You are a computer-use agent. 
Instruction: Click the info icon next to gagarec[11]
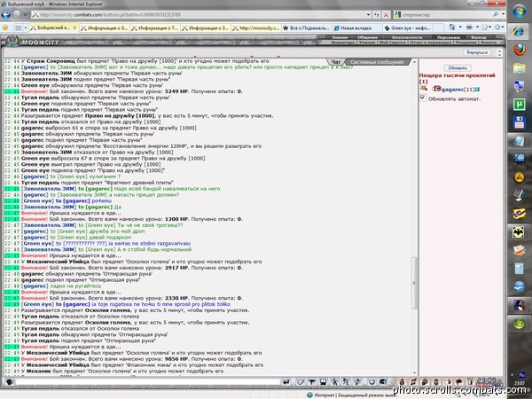[x=477, y=90]
